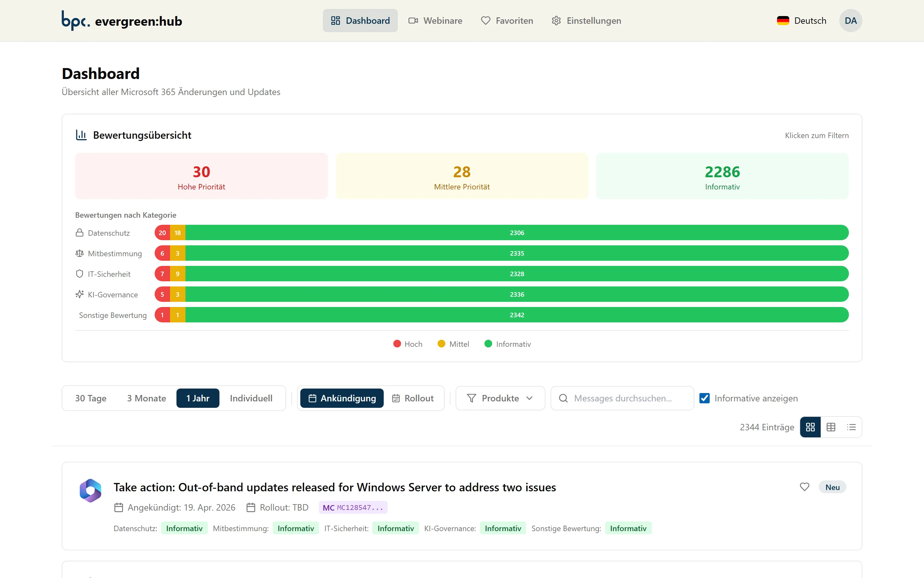Click green segment 2342 in Sonstige Bewertung bar
Viewport: 924px width, 578px height.
517,315
